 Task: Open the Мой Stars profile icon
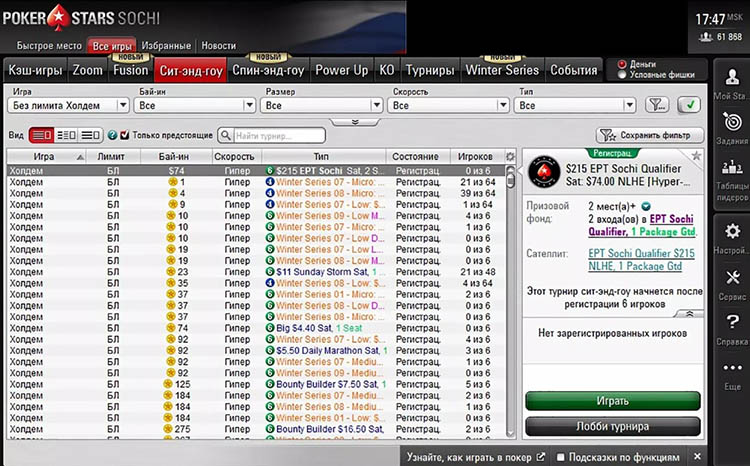point(732,77)
